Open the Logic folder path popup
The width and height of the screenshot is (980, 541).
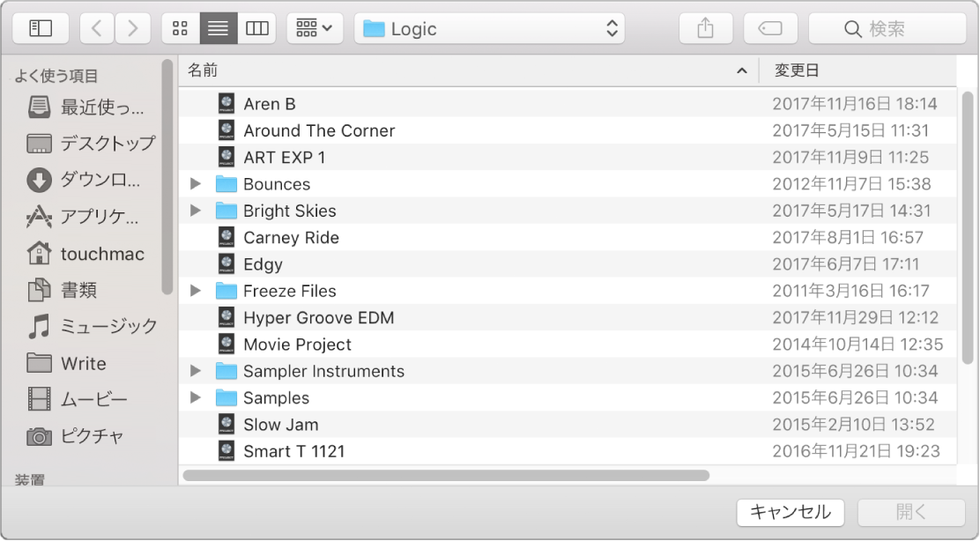click(489, 29)
